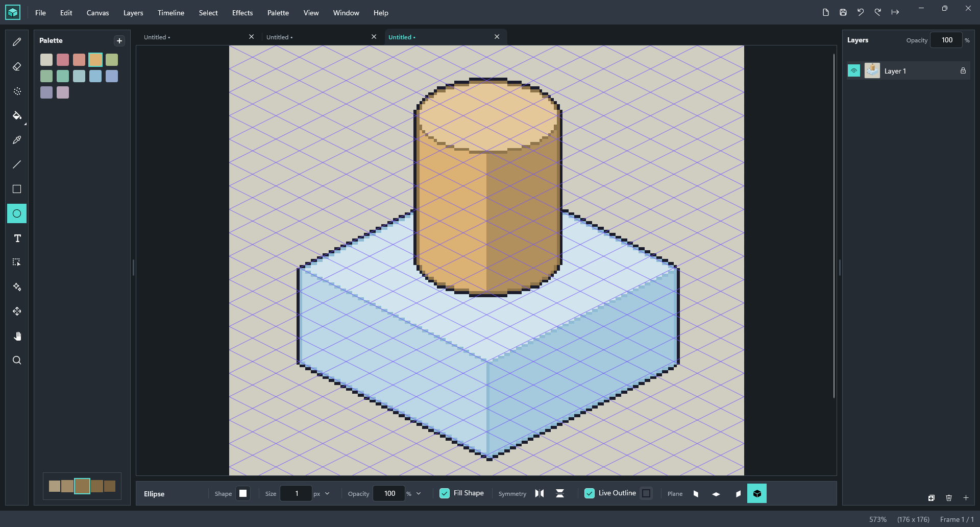The width and height of the screenshot is (980, 527).
Task: Click the Export icon in the title bar
Action: [895, 12]
